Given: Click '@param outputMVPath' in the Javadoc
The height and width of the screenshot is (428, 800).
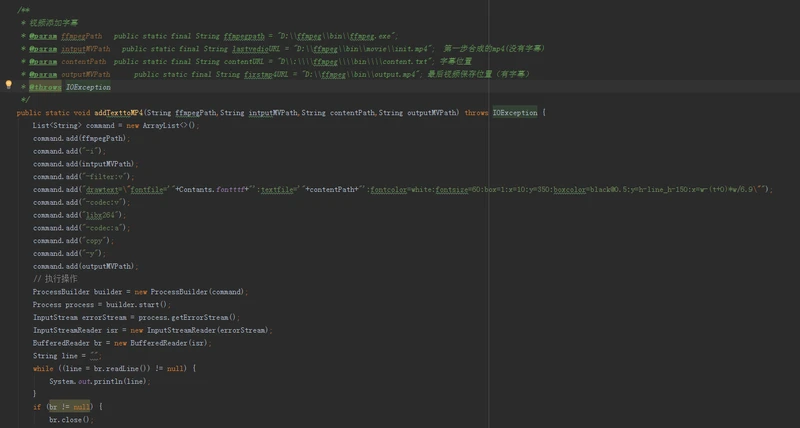Looking at the screenshot, I should point(69,74).
